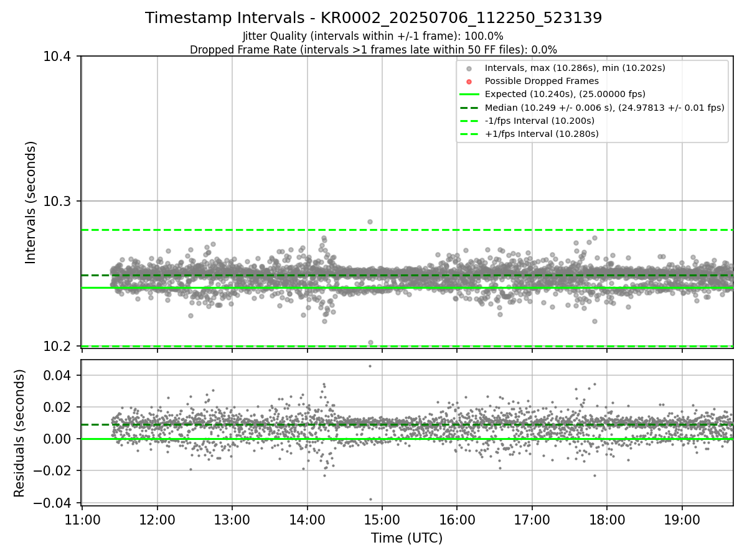Click the x-axis tick label '16:00'
The height and width of the screenshot is (560, 747).
[457, 520]
